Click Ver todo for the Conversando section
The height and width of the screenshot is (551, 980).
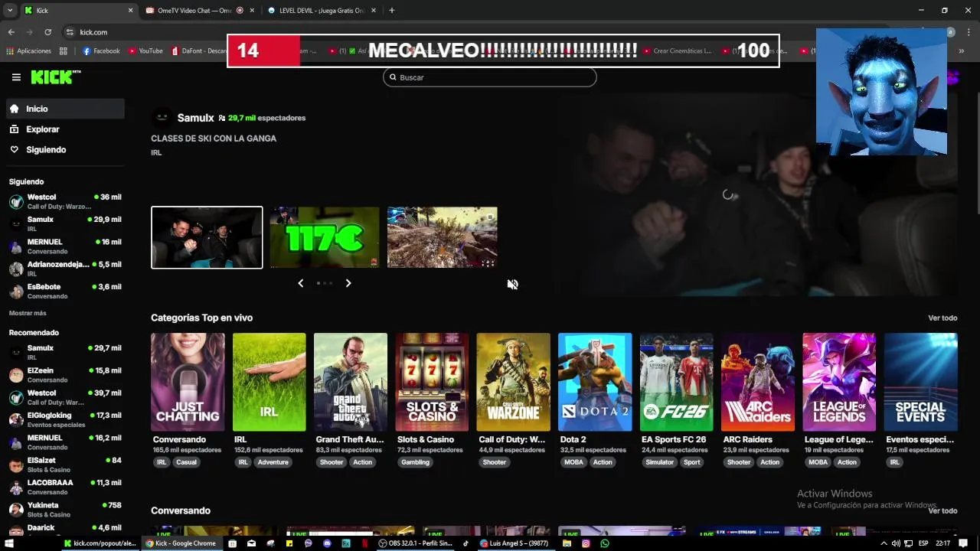[x=942, y=510]
